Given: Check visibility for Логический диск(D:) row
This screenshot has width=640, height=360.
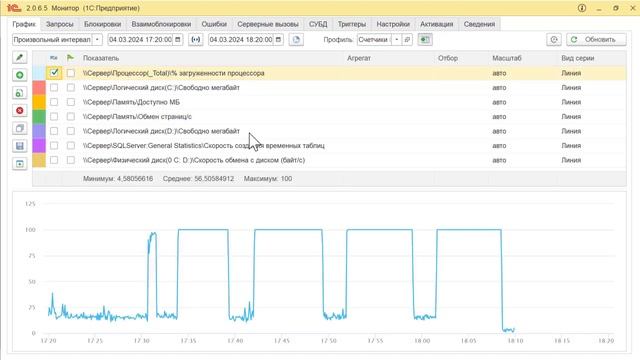Looking at the screenshot, I should (x=54, y=131).
